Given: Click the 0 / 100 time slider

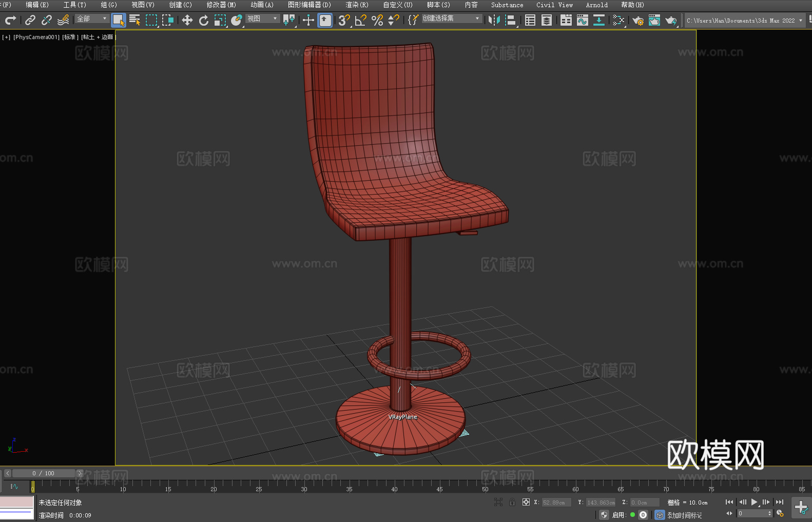Looking at the screenshot, I should 44,473.
